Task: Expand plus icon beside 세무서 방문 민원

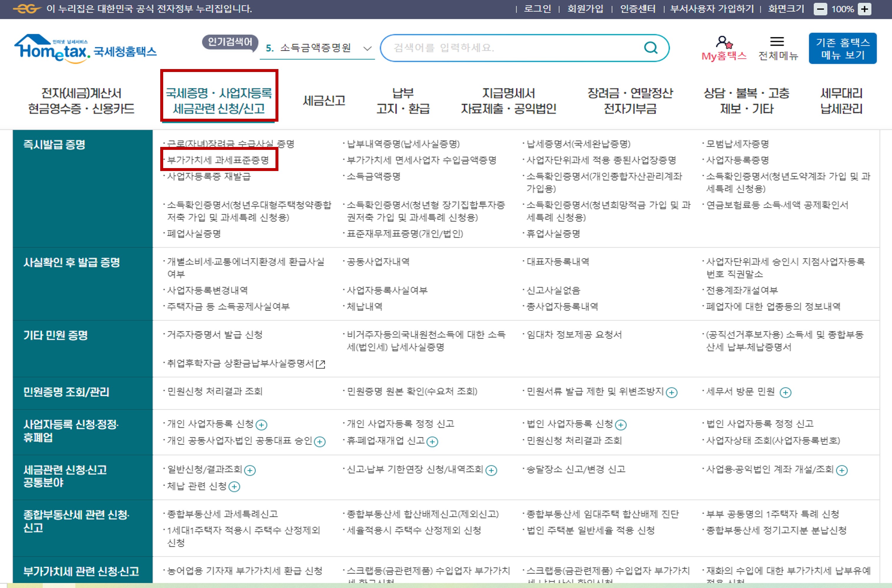Action: [785, 392]
